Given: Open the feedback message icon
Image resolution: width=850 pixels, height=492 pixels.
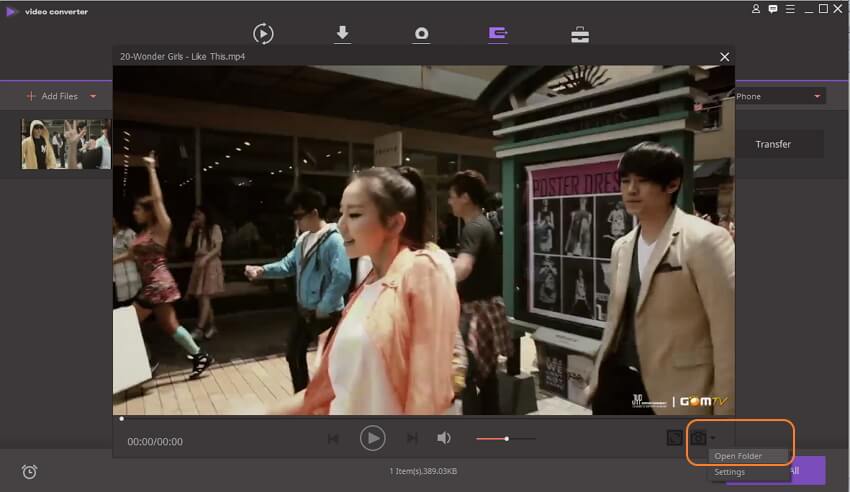Looking at the screenshot, I should click(x=773, y=9).
